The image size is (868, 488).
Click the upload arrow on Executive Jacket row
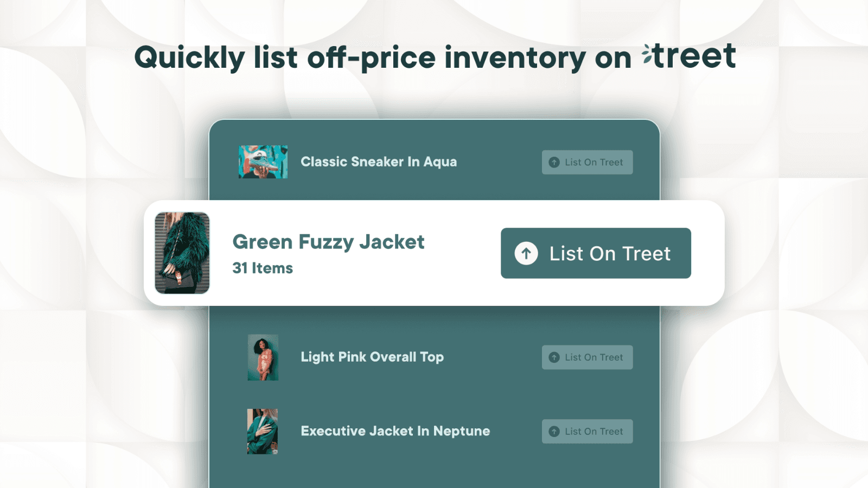tap(554, 431)
